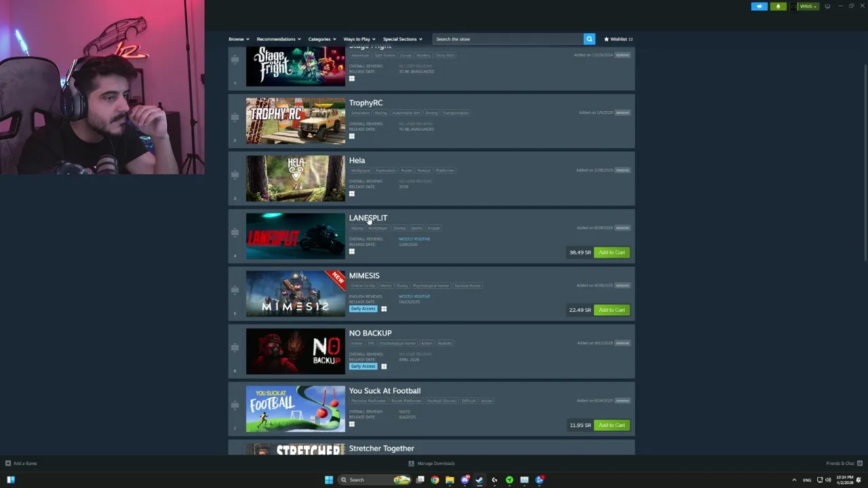Open Friends & Chat panel
Viewport: 868px width, 488px height.
coord(843,464)
